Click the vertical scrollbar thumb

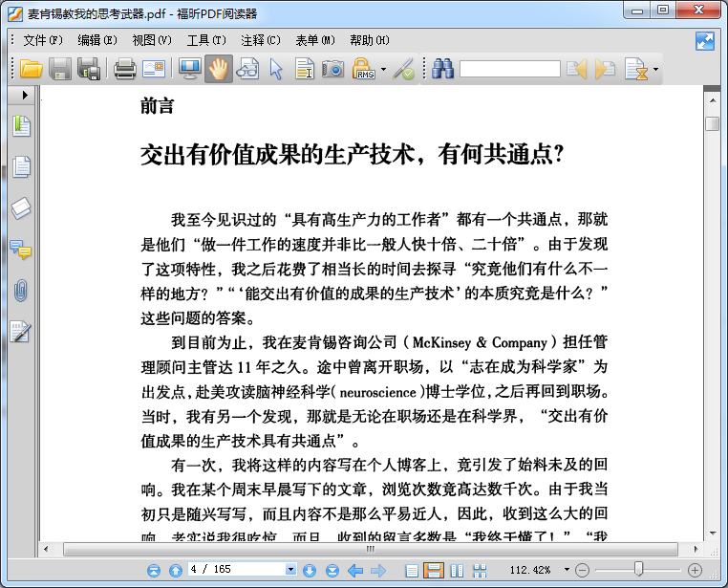tap(713, 124)
